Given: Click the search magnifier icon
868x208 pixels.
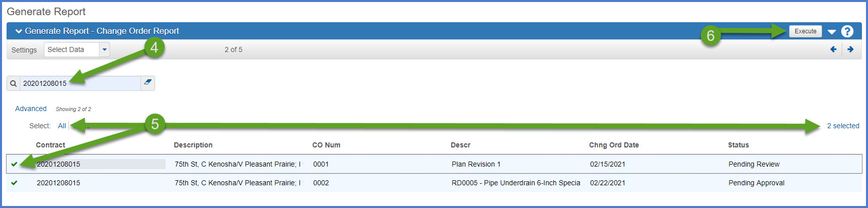Looking at the screenshot, I should pos(14,83).
